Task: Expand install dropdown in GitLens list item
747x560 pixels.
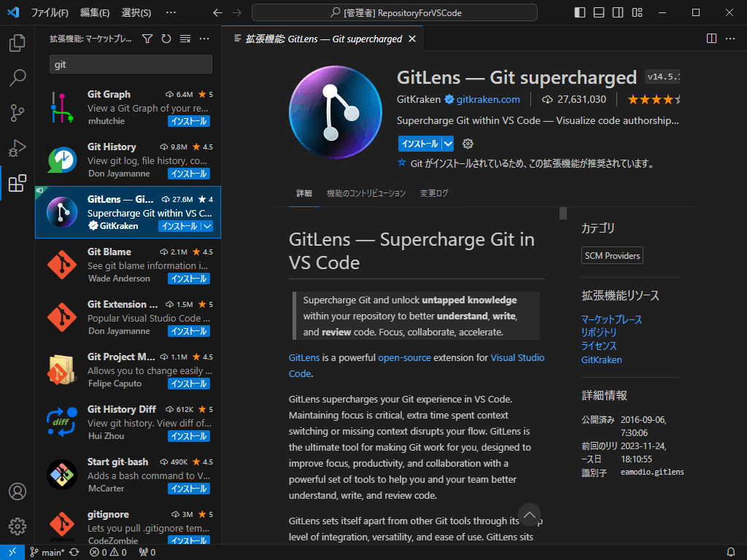Action: (x=207, y=226)
